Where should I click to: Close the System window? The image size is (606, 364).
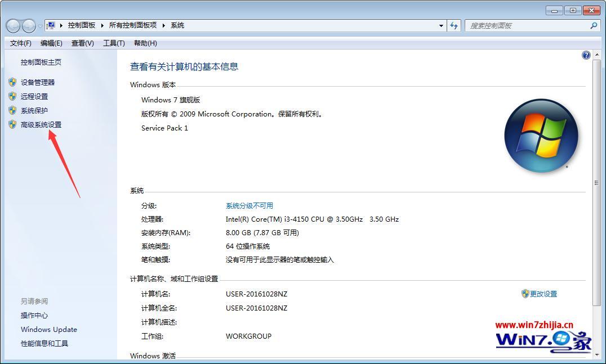[591, 11]
